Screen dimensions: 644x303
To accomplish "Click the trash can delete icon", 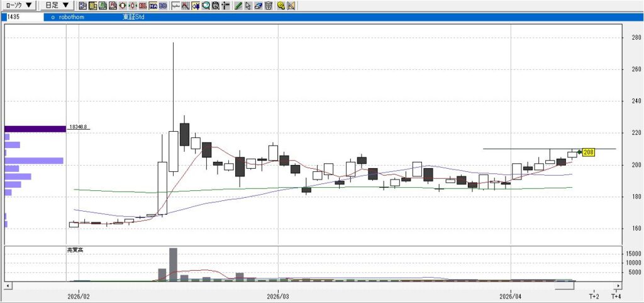I will 268,6.
